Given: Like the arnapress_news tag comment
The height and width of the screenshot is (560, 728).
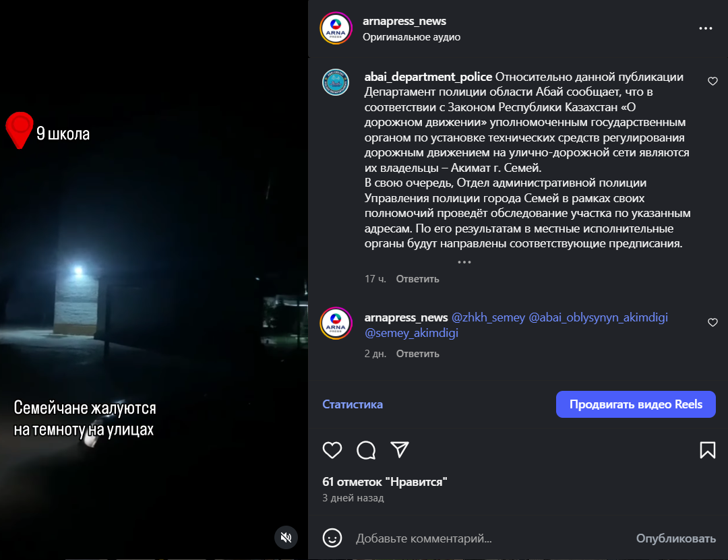Looking at the screenshot, I should (x=712, y=323).
